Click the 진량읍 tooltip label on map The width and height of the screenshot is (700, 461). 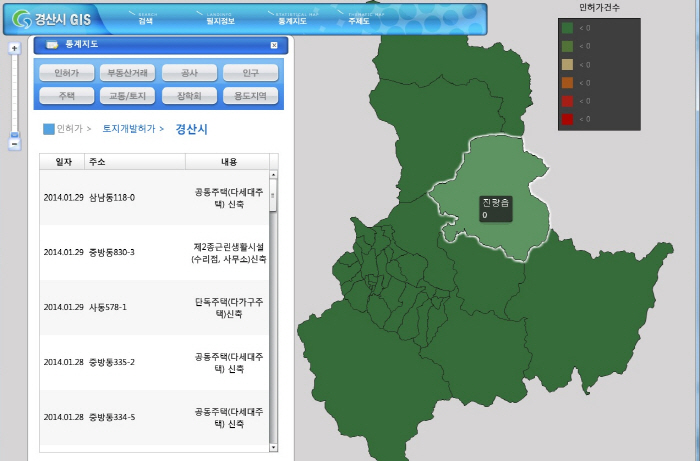click(496, 208)
